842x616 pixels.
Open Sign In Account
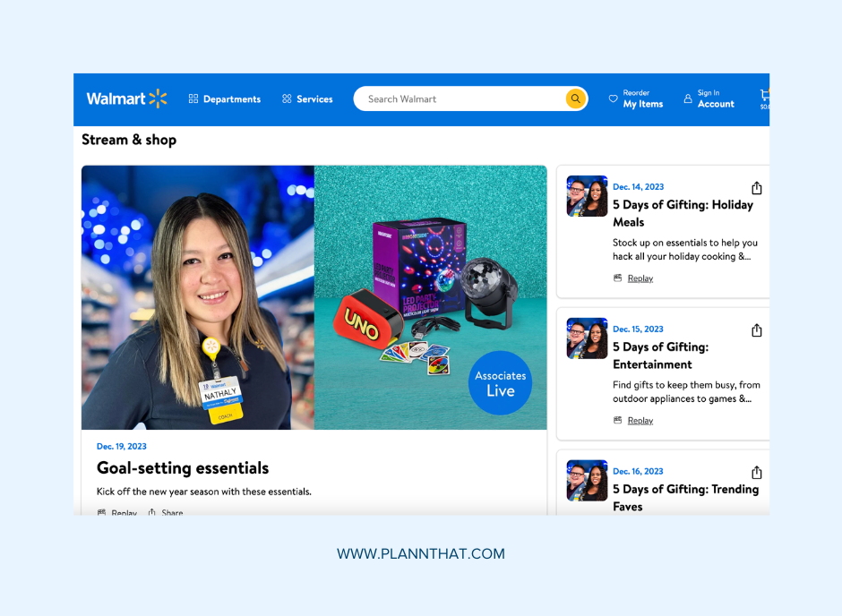[x=709, y=99]
